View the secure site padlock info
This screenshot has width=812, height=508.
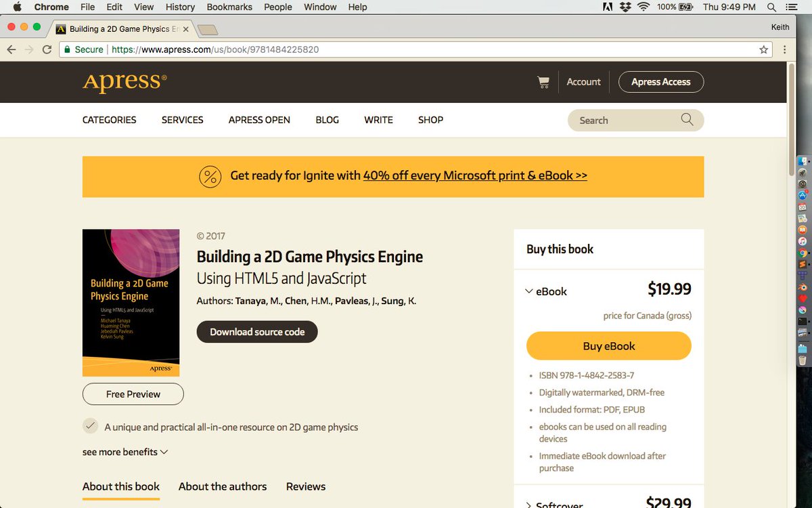pyautogui.click(x=66, y=49)
